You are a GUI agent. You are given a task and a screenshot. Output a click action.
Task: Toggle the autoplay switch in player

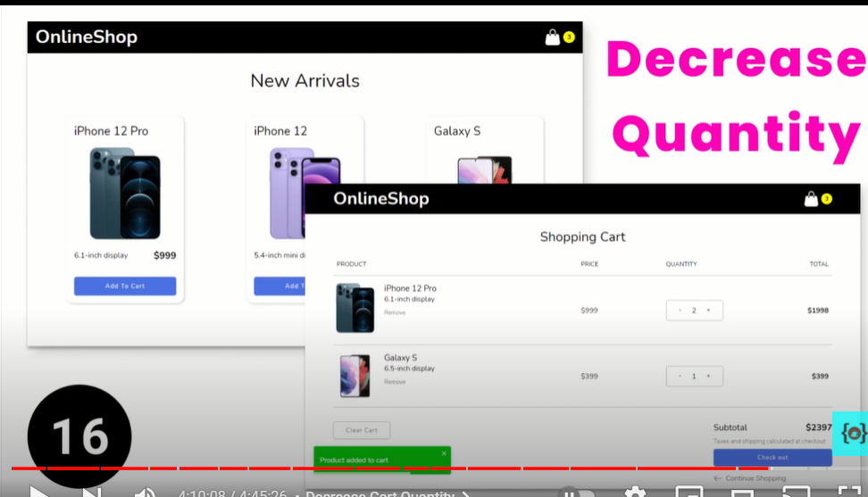click(x=576, y=493)
